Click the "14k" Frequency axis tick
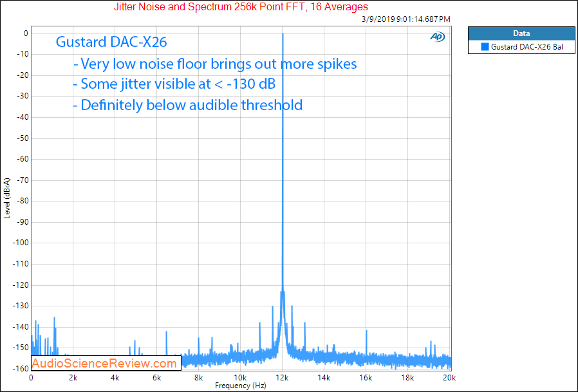 (x=324, y=378)
